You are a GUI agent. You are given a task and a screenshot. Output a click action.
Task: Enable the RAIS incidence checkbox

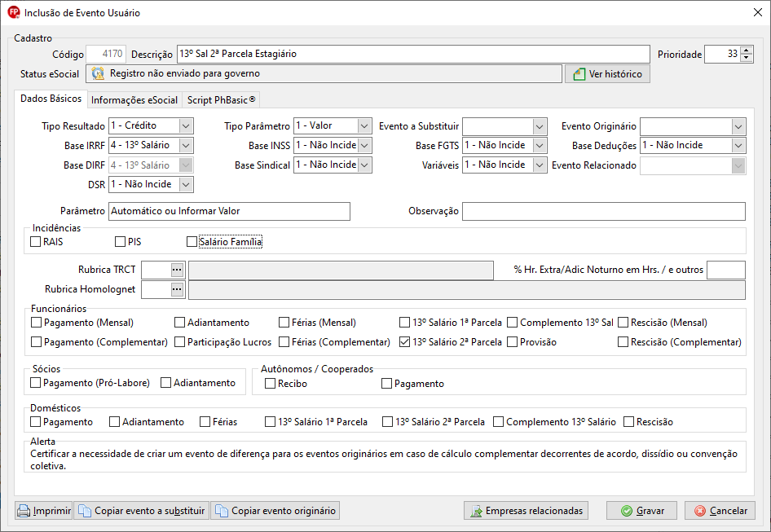pos(35,241)
